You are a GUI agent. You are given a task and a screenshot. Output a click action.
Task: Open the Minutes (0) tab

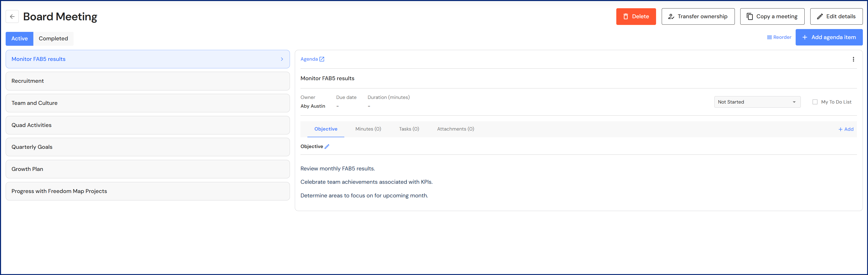tap(368, 129)
